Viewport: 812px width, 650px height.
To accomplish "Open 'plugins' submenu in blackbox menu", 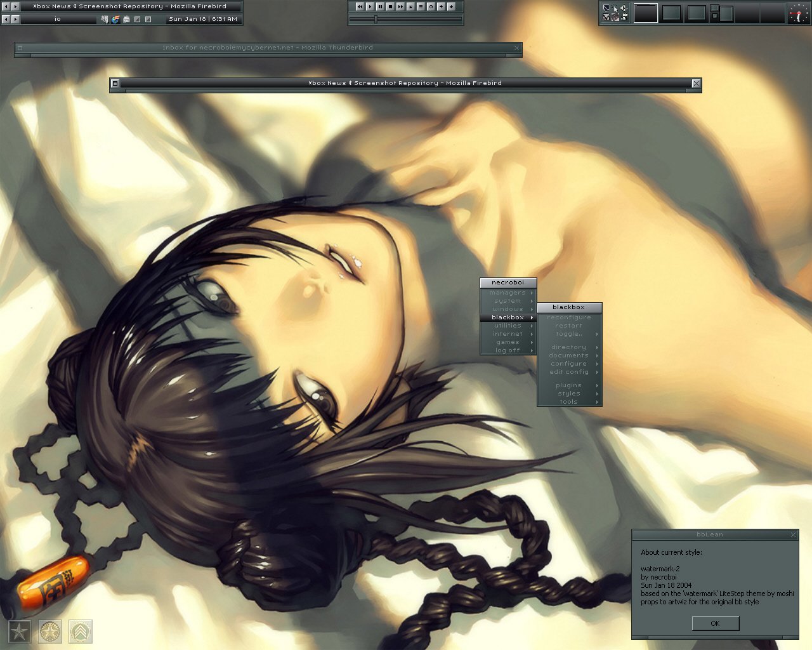I will point(569,385).
